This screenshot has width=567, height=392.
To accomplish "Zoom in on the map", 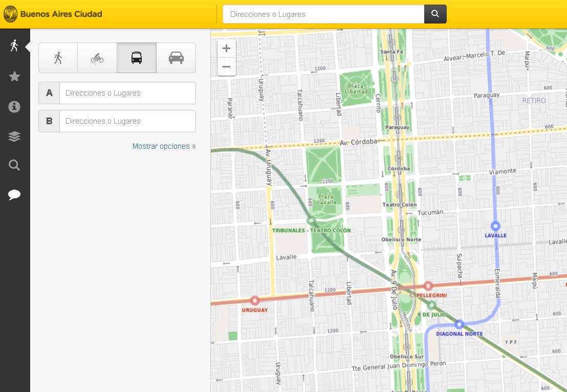I will [227, 49].
